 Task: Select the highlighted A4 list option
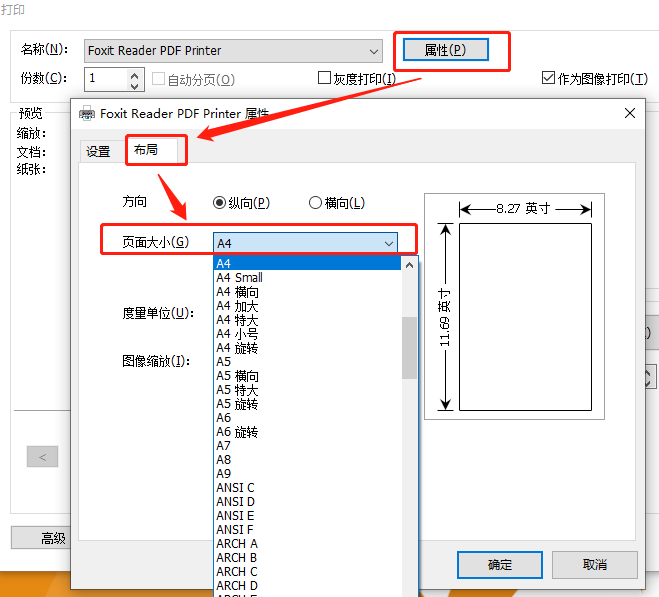tap(308, 263)
